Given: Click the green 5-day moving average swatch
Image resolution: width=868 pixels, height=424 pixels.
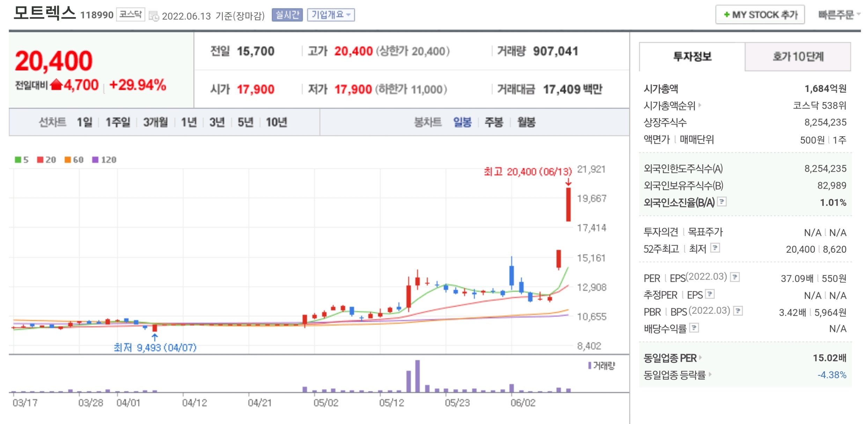Looking at the screenshot, I should click(x=18, y=160).
